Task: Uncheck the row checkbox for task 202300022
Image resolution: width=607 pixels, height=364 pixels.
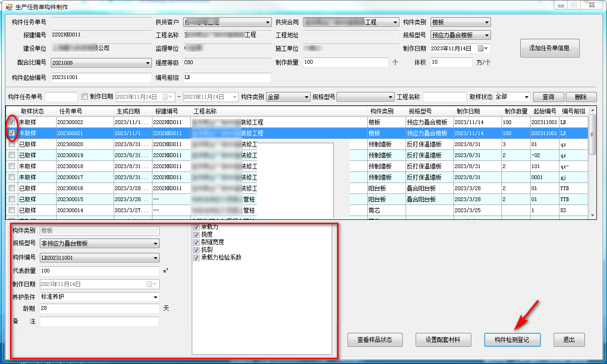Action: 12,122
